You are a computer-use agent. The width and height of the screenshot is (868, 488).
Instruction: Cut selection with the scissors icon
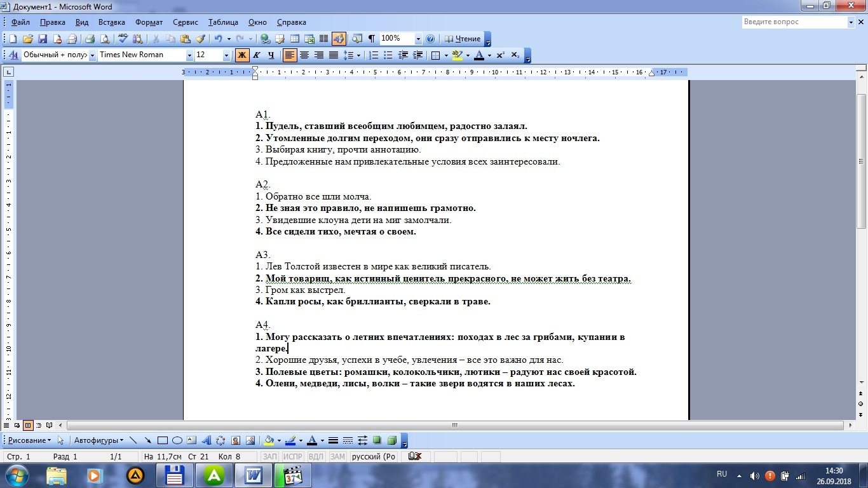point(156,39)
